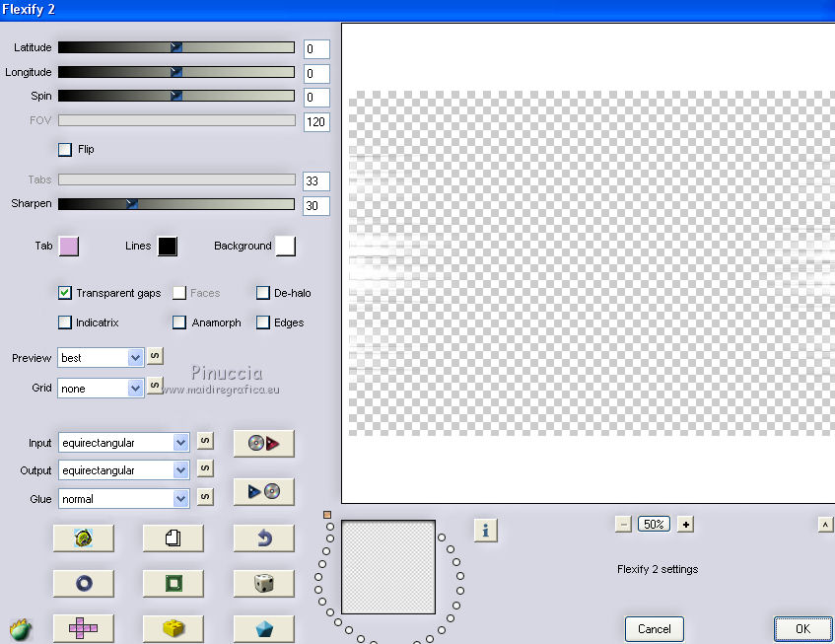Uncheck Transparent gaps

click(65, 293)
